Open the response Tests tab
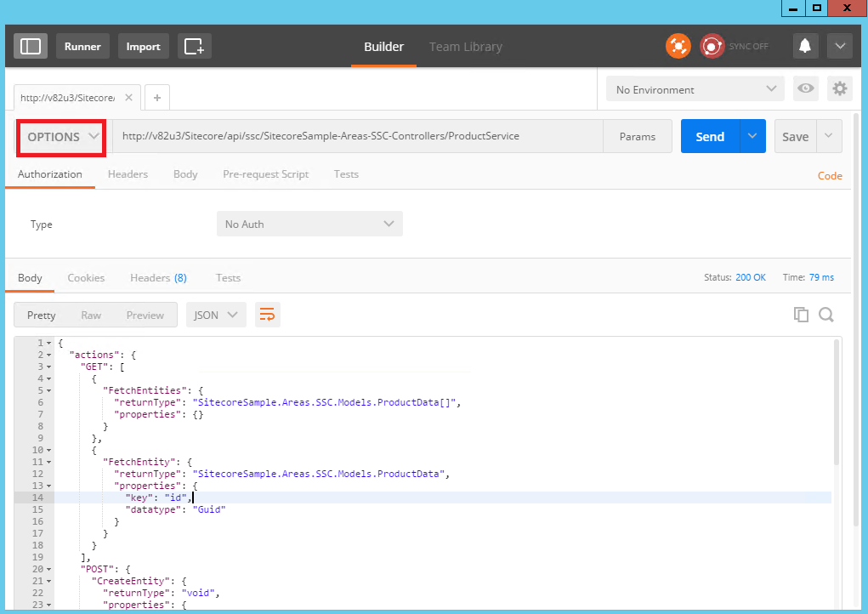Viewport: 868px width, 614px height. 228,278
